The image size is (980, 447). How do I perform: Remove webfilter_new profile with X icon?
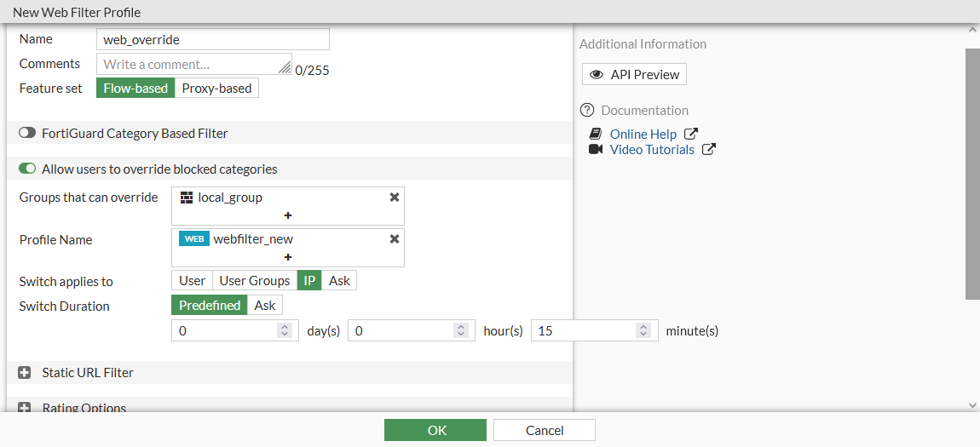pos(395,239)
